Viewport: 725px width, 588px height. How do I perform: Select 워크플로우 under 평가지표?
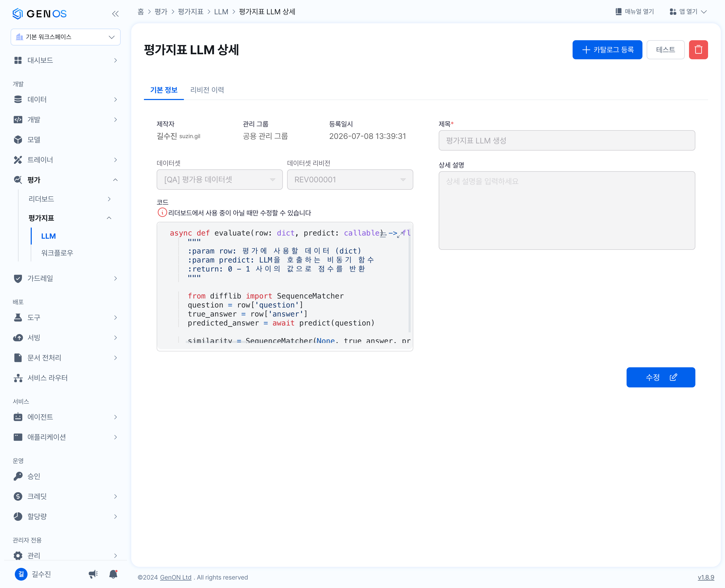[x=57, y=253]
